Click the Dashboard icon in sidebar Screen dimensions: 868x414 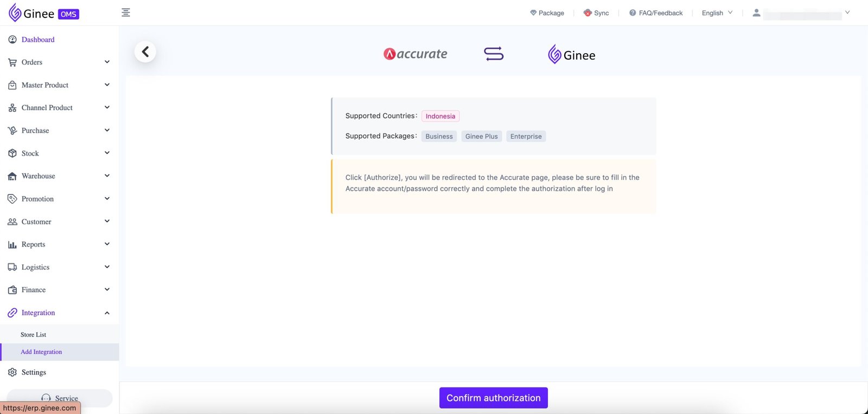tap(12, 40)
